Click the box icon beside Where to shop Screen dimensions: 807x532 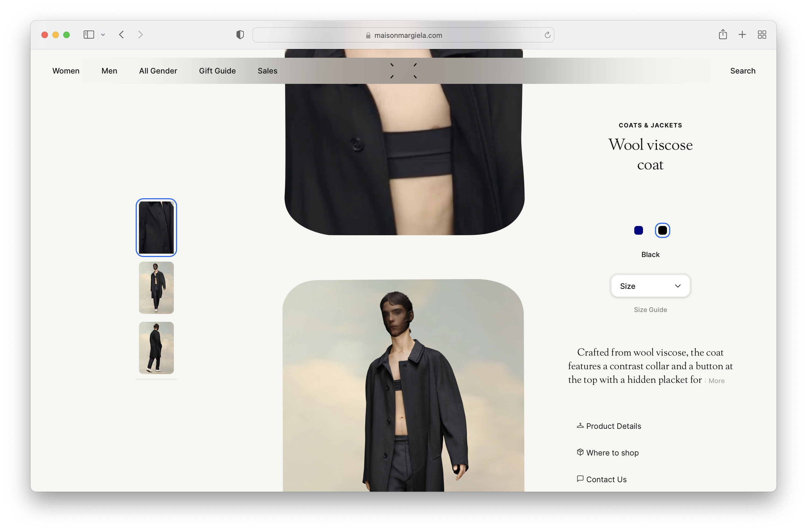click(580, 452)
